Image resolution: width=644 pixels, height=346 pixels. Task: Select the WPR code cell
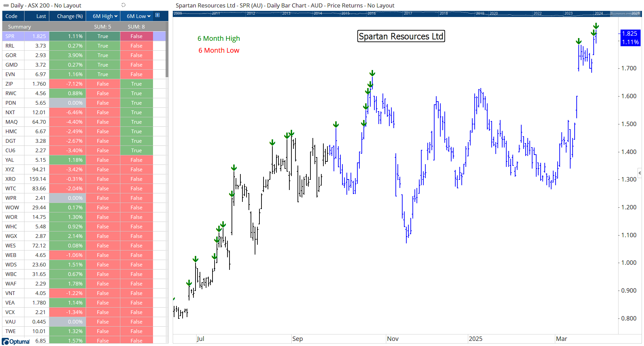coord(13,198)
